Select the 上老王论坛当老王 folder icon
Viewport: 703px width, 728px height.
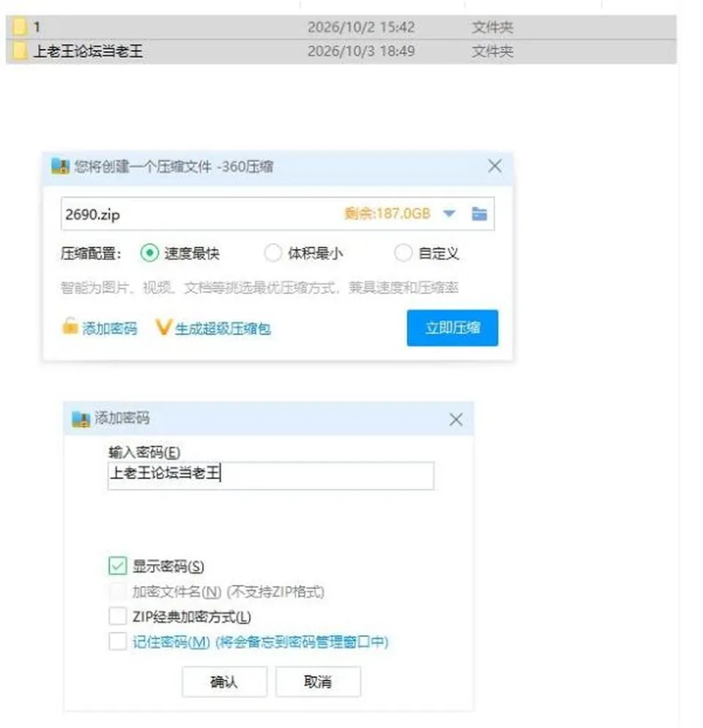20,51
